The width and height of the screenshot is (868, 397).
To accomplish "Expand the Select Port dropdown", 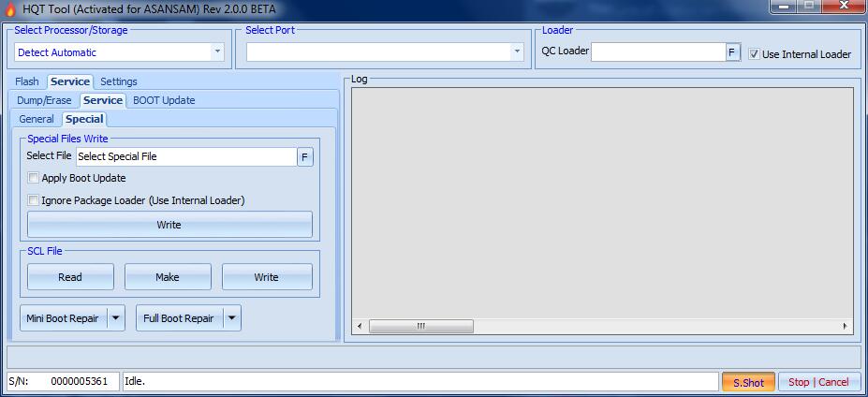I will (x=517, y=52).
